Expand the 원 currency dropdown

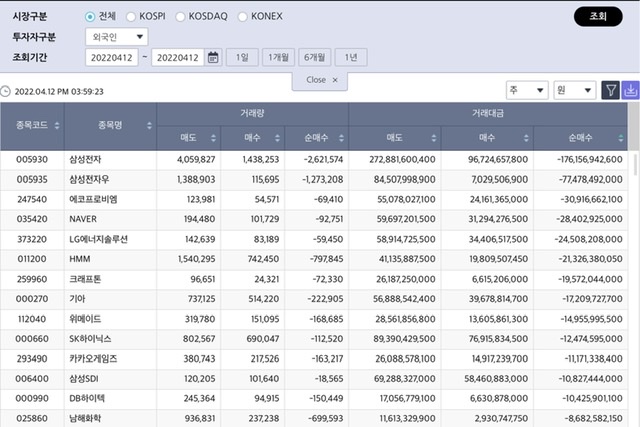tap(575, 90)
